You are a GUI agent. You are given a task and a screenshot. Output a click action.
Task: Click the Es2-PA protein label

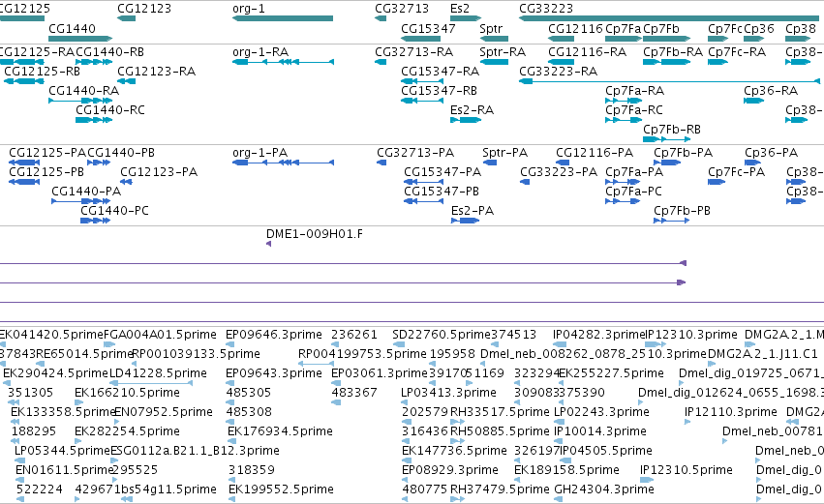tap(473, 211)
